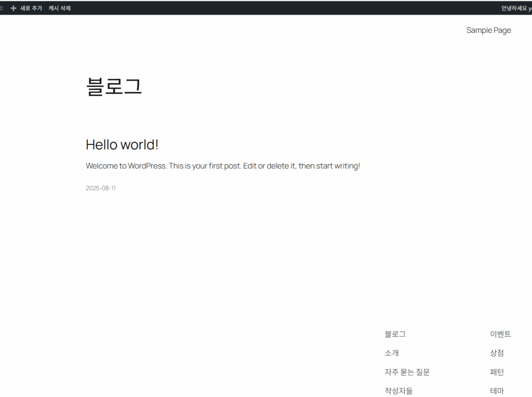Open the 패턴 footer link
This screenshot has width=532, height=397.
click(x=496, y=372)
